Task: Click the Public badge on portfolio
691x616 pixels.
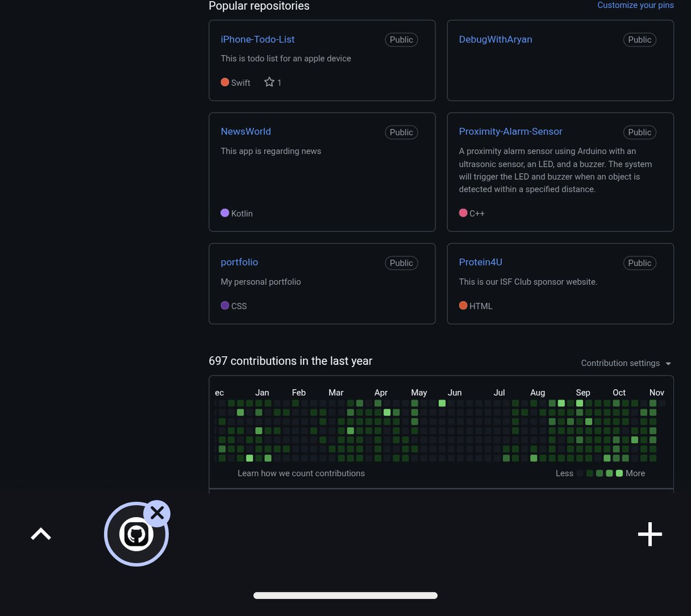Action: 401,263
